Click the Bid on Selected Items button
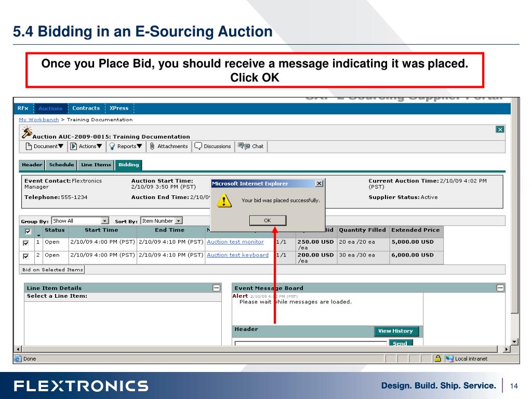This screenshot has height=399, width=532. coord(52,270)
